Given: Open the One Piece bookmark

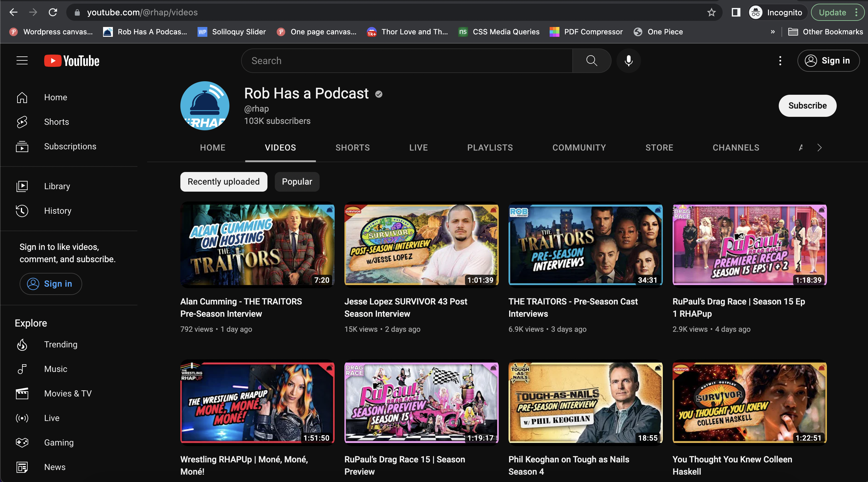Looking at the screenshot, I should (658, 32).
